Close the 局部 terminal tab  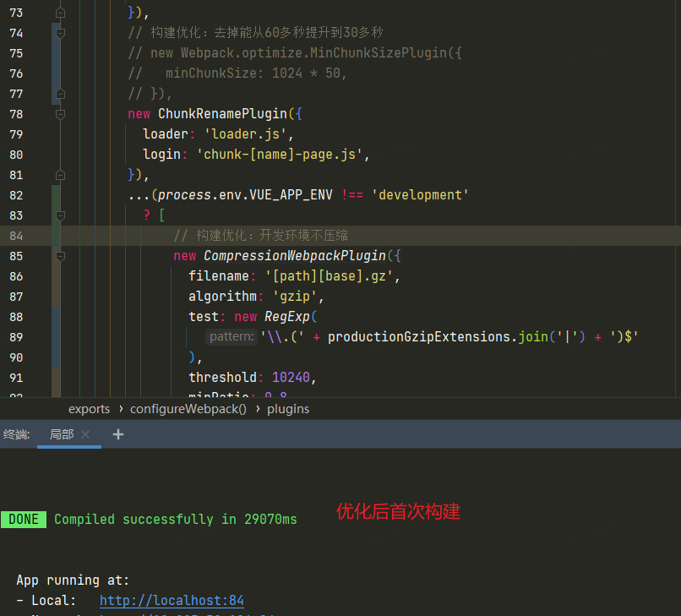click(85, 434)
